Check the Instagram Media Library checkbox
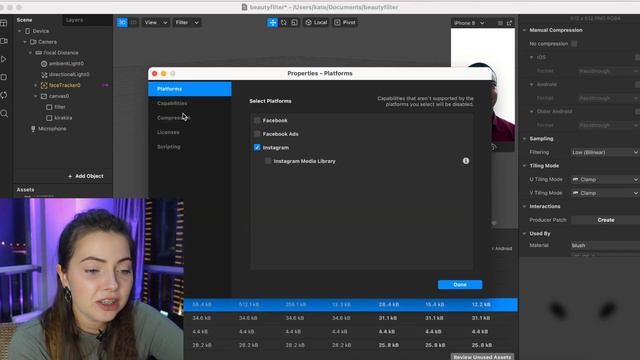 pyautogui.click(x=268, y=161)
